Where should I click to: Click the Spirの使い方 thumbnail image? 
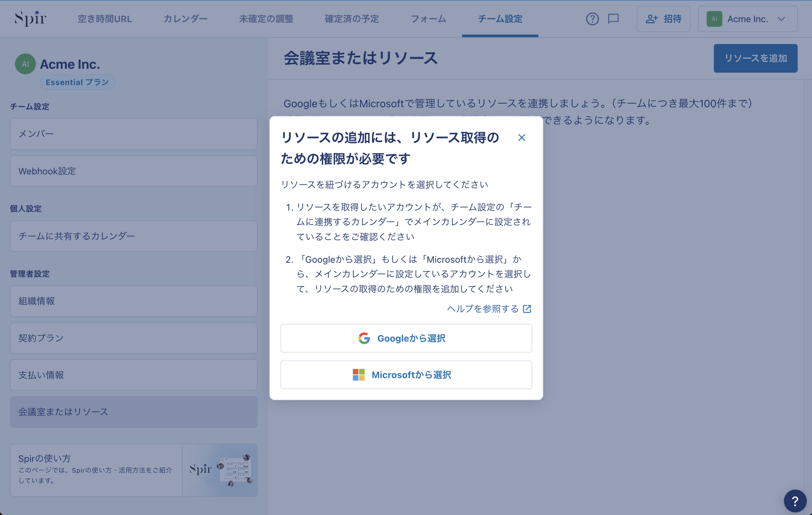[220, 469]
